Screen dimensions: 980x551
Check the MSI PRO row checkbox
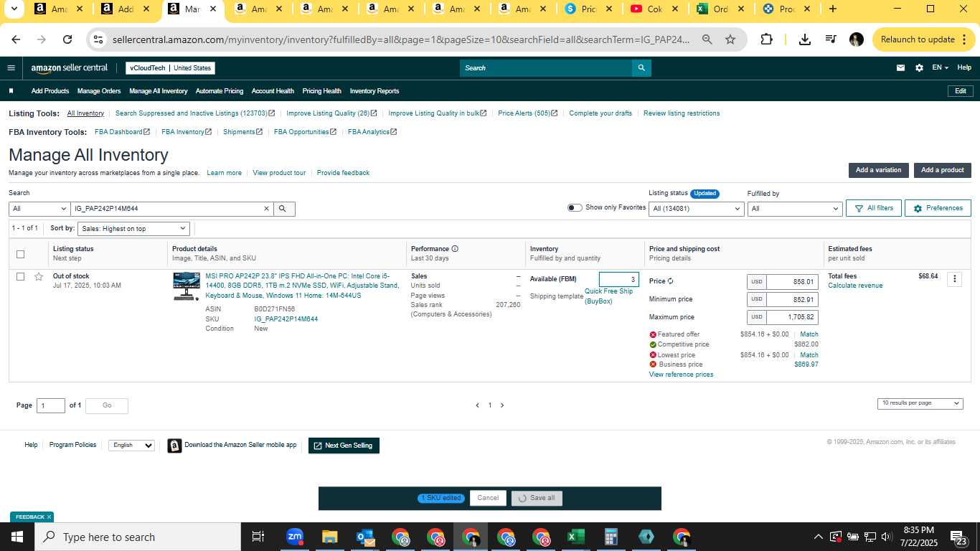point(20,277)
